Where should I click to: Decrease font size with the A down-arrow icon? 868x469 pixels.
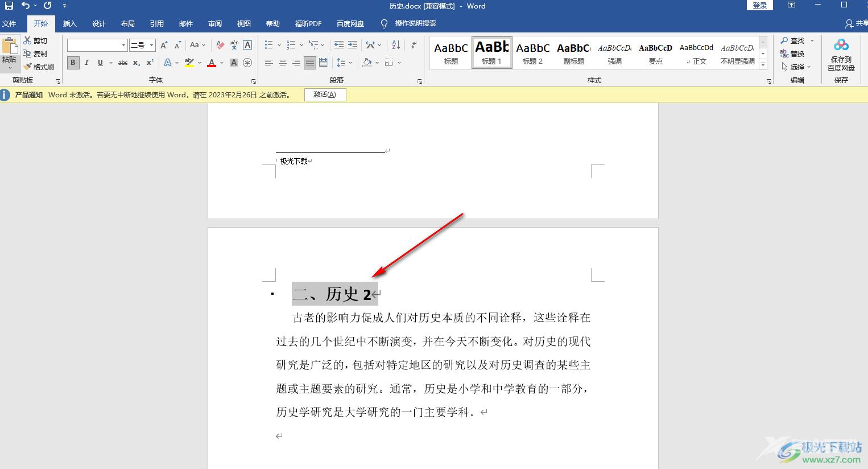pyautogui.click(x=177, y=45)
